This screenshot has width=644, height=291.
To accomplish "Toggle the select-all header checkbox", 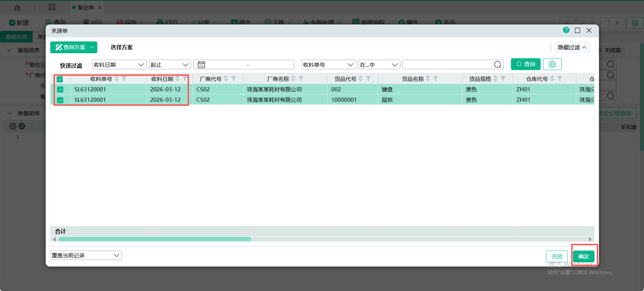I will point(60,79).
